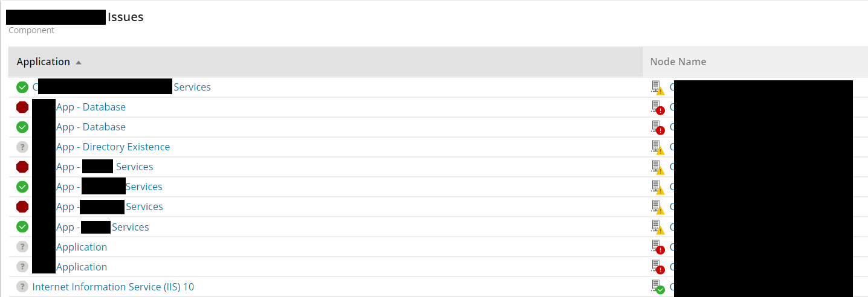Click the green status icon in the first row

(x=22, y=87)
